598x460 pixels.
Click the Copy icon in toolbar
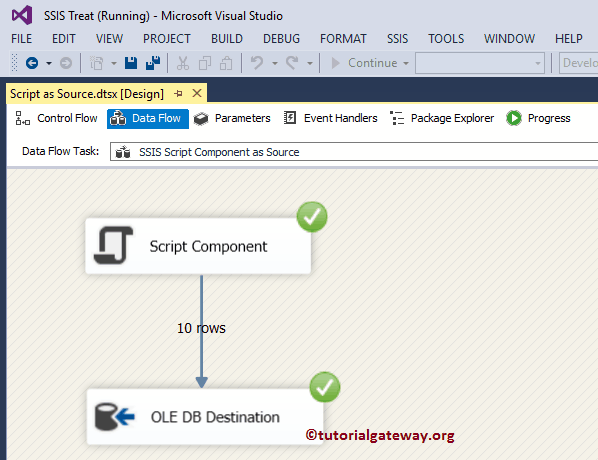(205, 63)
